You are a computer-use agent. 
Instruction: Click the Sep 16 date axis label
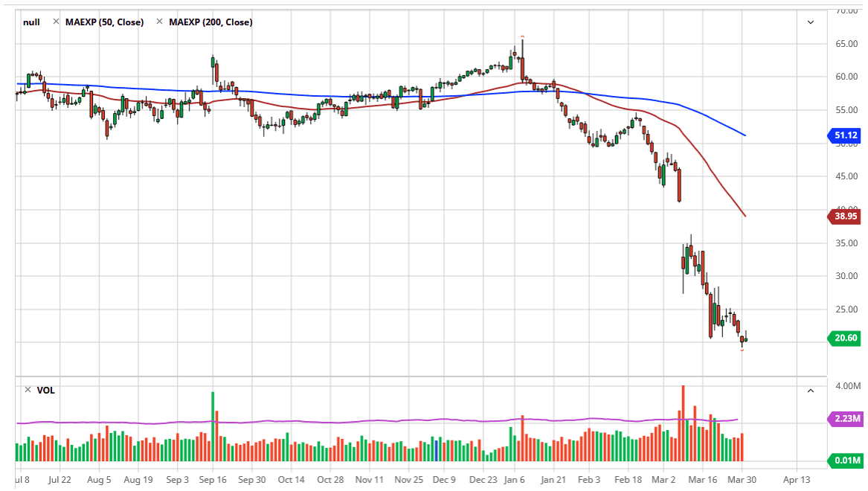pos(213,480)
